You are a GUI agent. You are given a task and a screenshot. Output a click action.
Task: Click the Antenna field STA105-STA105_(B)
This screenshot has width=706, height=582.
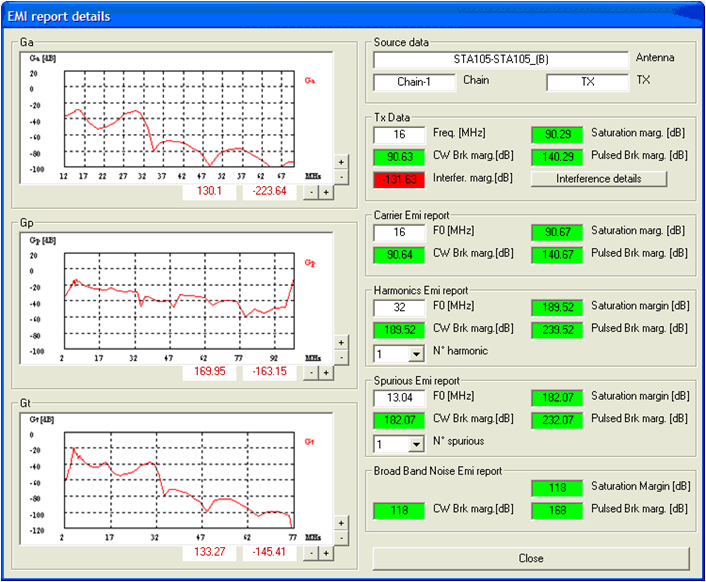coord(501,59)
